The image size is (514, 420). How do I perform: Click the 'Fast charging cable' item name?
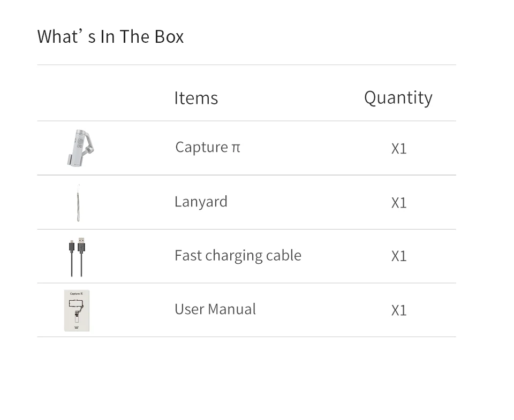point(238,255)
